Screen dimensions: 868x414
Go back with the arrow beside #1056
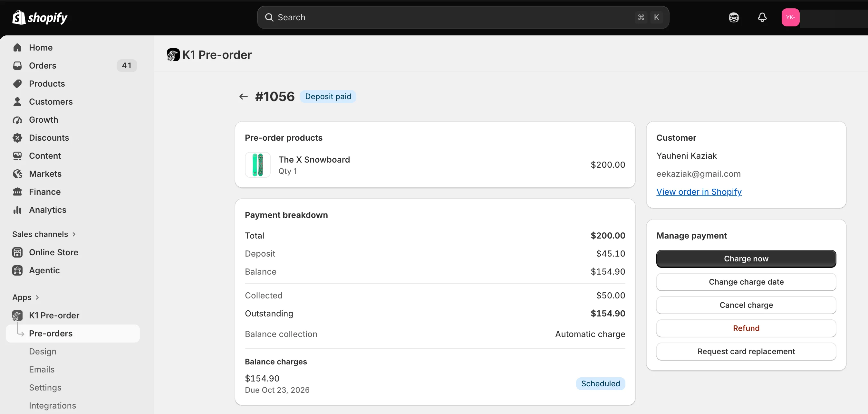tap(243, 97)
